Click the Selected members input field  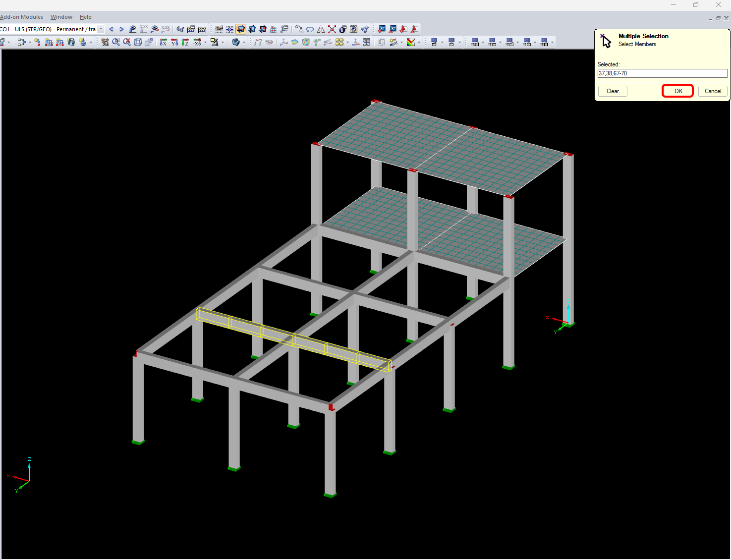[663, 73]
